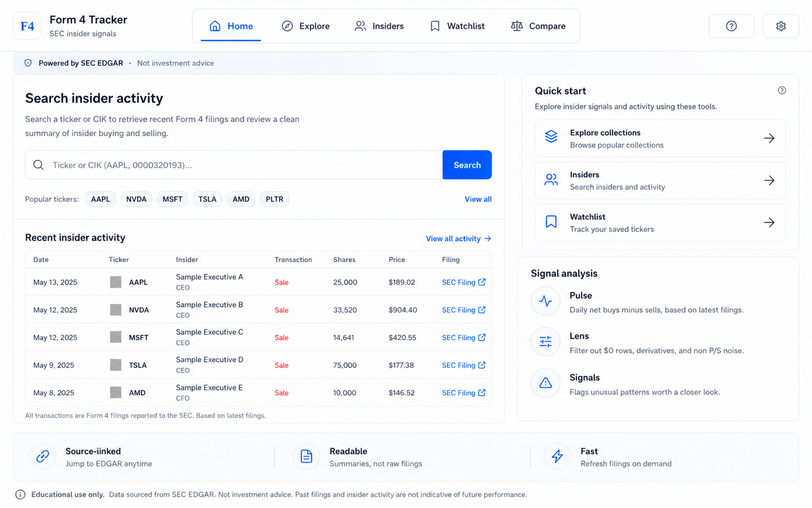Click the Insiders people icon in Quick start
812x508 pixels.
coord(551,180)
